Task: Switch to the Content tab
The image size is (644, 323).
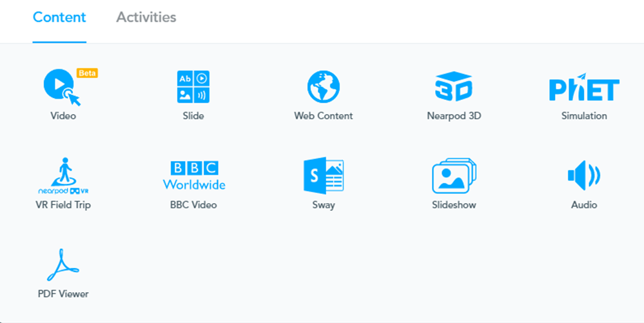Action: click(59, 17)
